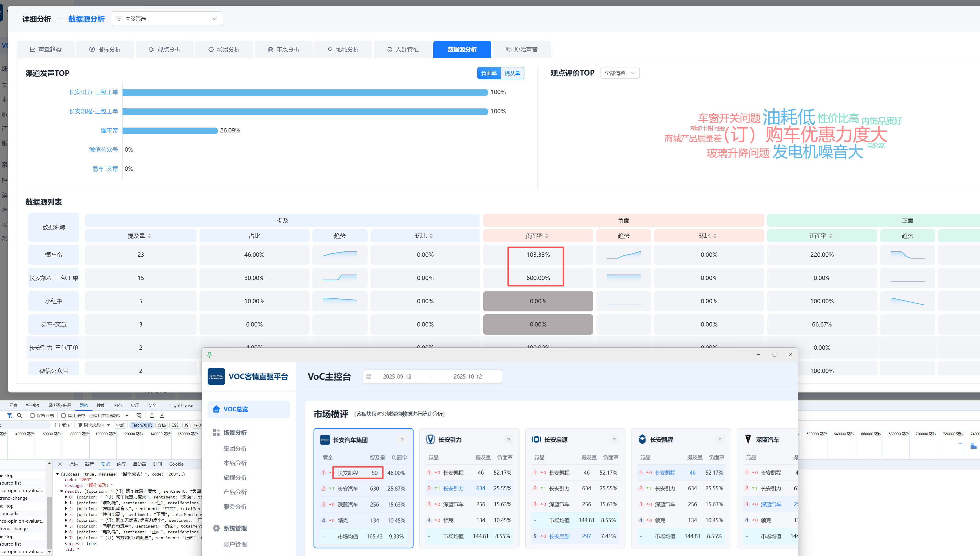Open the 响应 tab in DevTools

click(121, 464)
